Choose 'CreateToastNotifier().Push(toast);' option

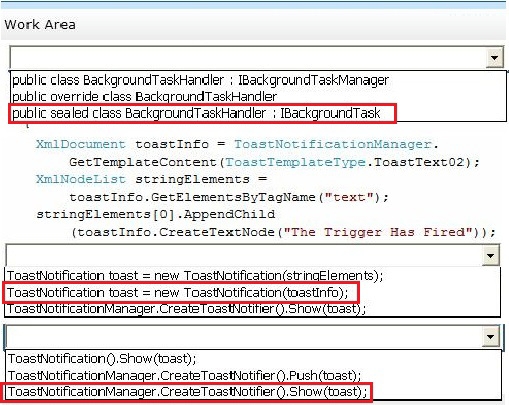(x=184, y=376)
